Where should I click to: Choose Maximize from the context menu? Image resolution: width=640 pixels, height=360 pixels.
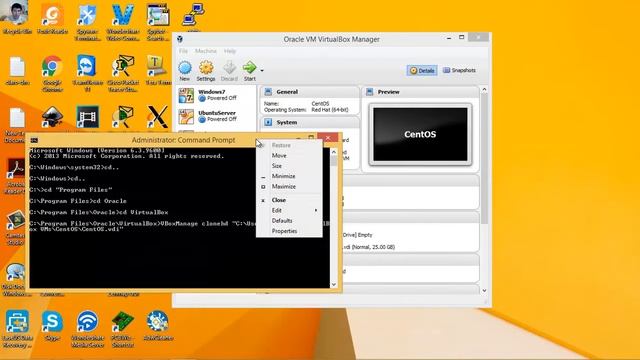point(289,187)
